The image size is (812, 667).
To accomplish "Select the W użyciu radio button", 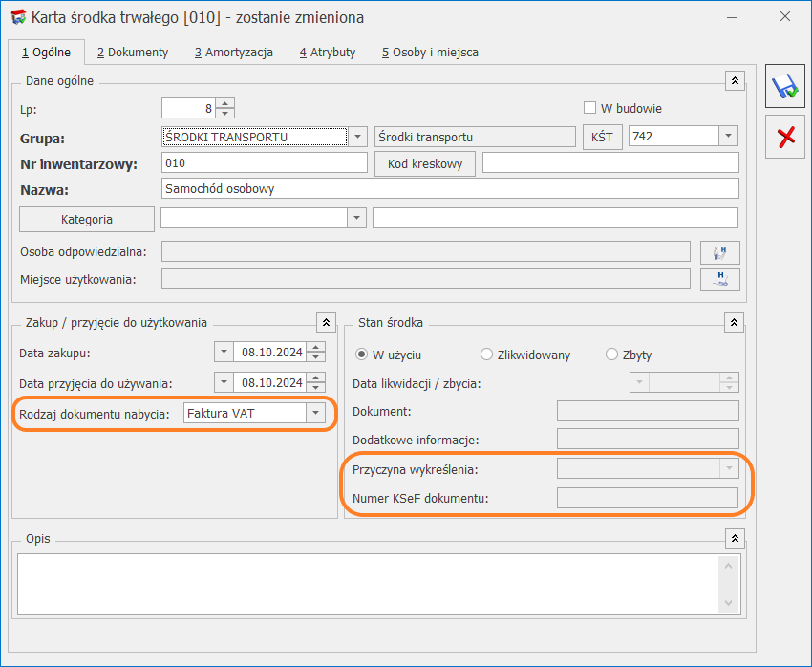I will coord(361,355).
